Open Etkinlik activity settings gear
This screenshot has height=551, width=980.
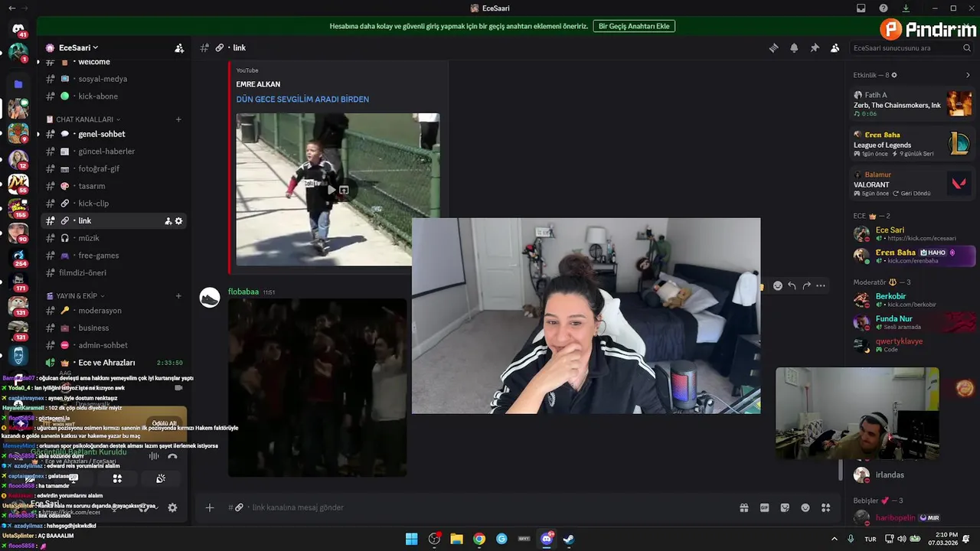(894, 75)
